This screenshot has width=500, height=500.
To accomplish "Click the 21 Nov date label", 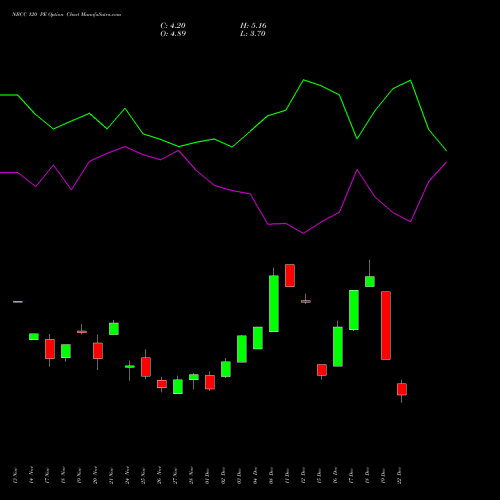I will (111, 475).
